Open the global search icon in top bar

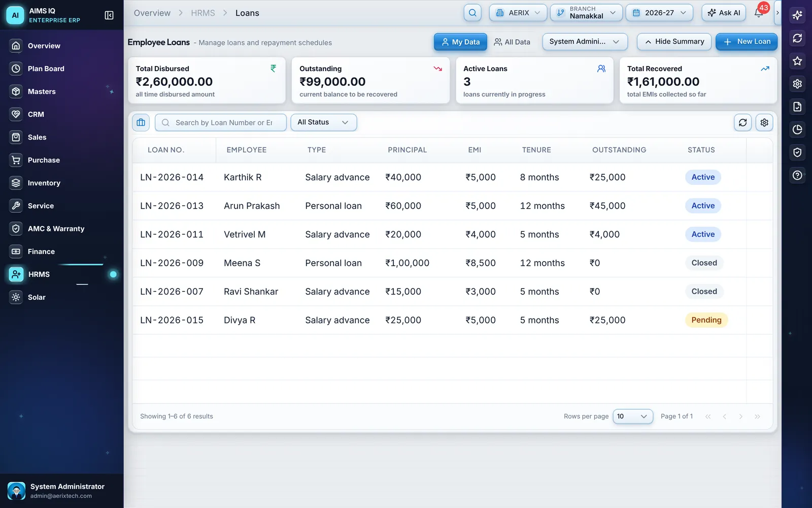[472, 13]
